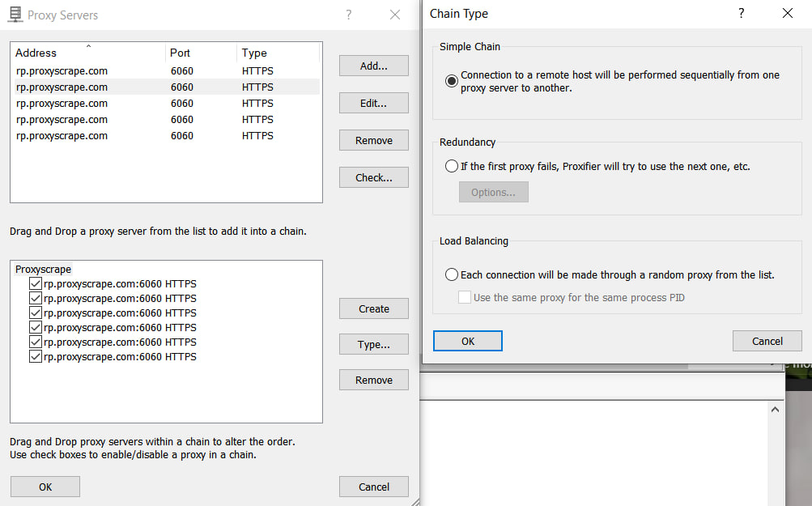The image size is (812, 506).
Task: Click the help question mark in Proxy Servers dialog
Action: 348,15
